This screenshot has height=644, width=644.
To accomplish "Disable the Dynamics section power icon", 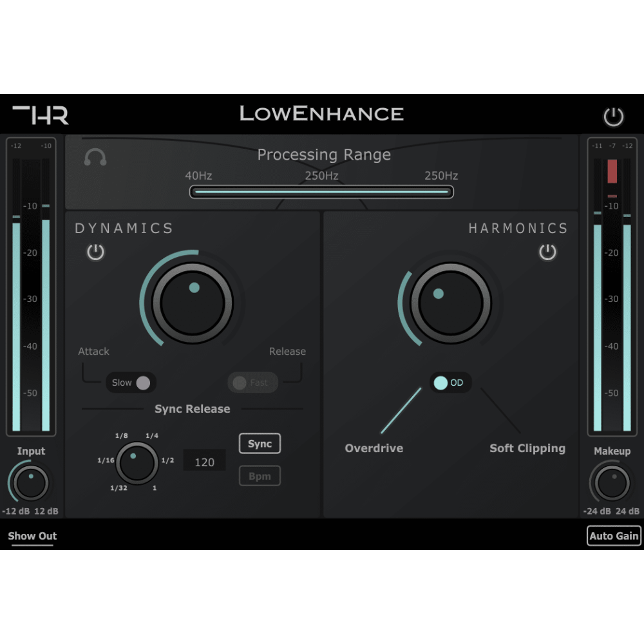I will (96, 252).
